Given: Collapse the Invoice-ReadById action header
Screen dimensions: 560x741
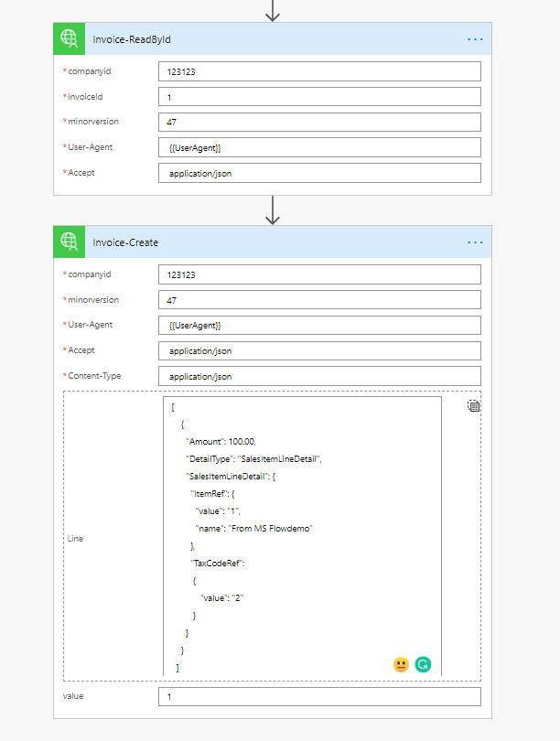Looking at the screenshot, I should (x=275, y=39).
